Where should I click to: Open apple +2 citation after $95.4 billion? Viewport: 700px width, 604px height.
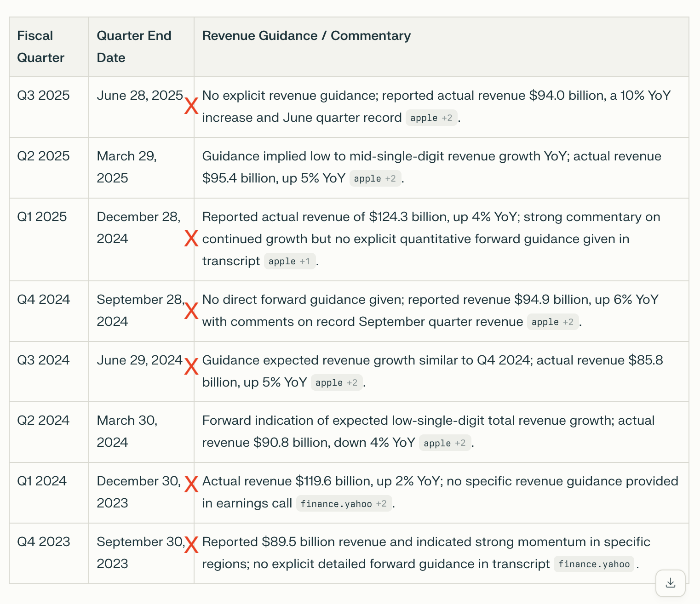375,179
